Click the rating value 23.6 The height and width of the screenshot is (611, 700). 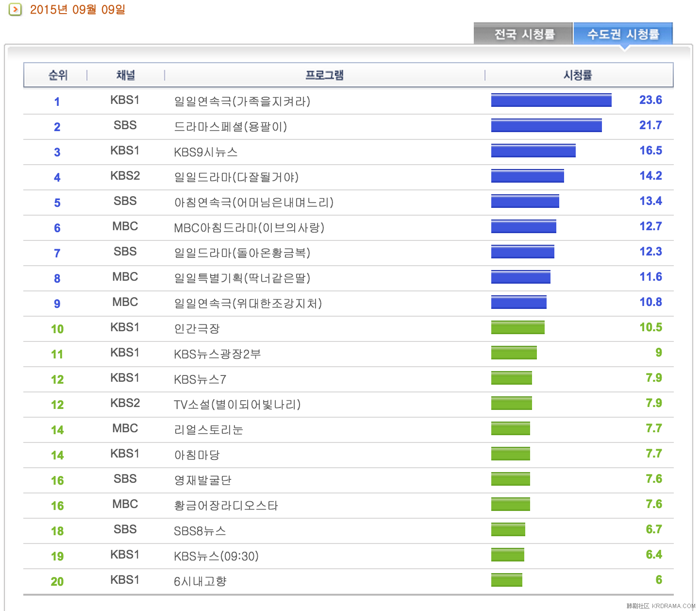650,100
